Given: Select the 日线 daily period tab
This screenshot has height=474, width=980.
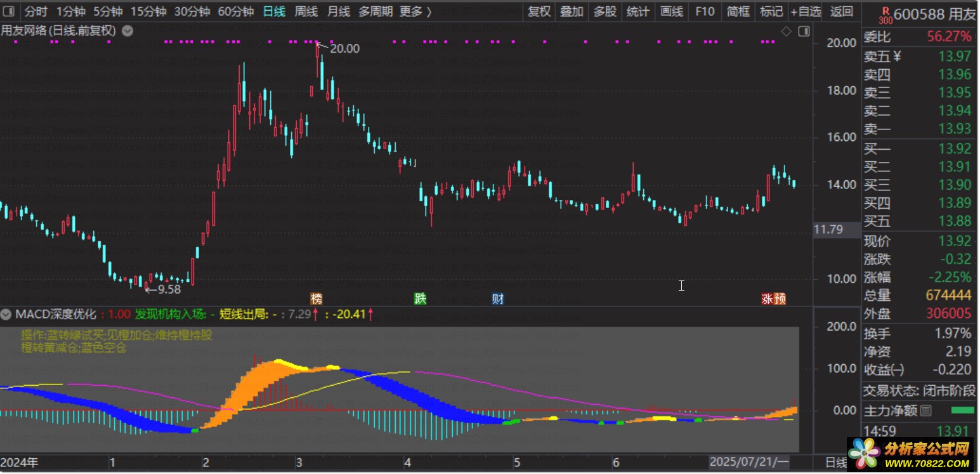Looking at the screenshot, I should [275, 11].
